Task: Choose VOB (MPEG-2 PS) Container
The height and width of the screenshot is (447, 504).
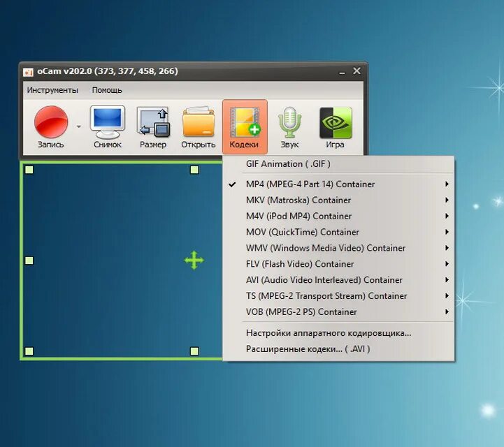Action: [338, 312]
